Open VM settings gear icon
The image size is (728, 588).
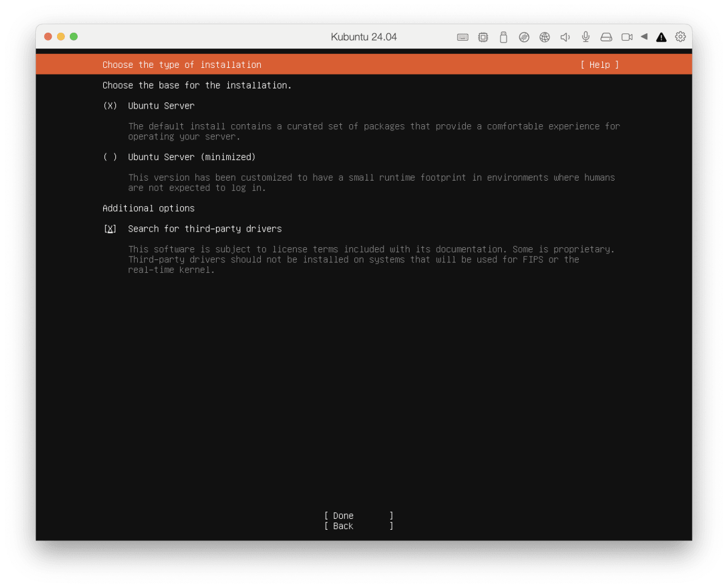[681, 36]
